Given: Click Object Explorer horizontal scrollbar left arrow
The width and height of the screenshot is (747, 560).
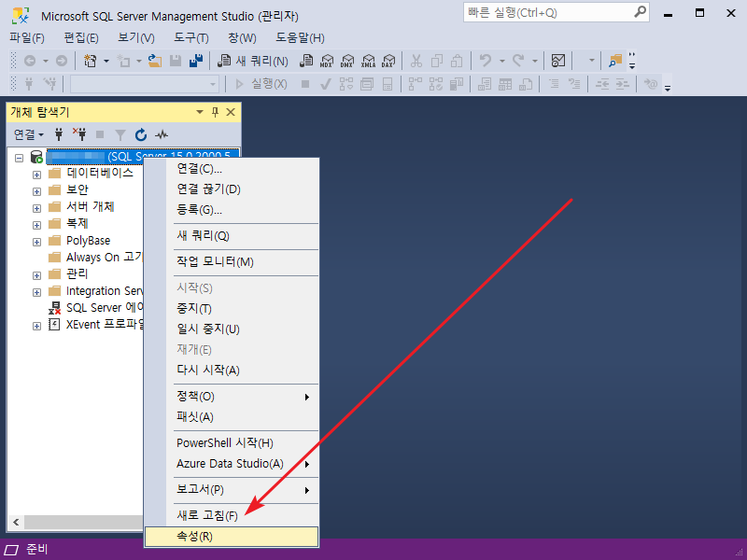Looking at the screenshot, I should tap(16, 522).
